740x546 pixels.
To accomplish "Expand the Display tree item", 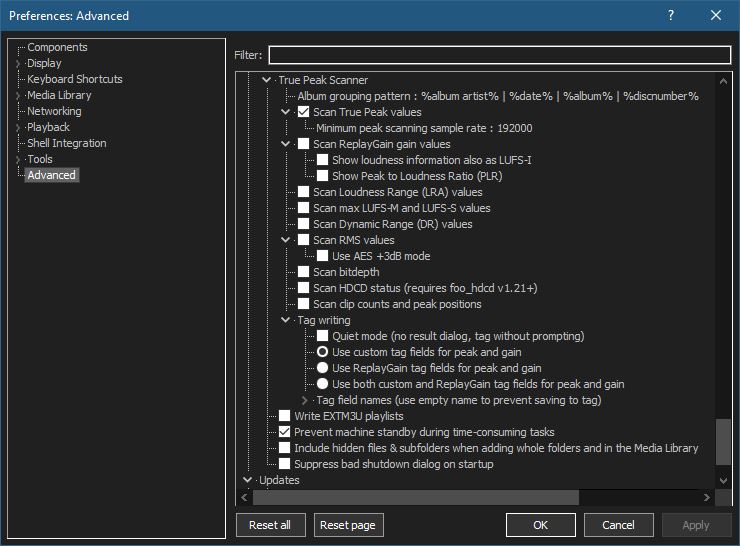I will click(x=17, y=63).
